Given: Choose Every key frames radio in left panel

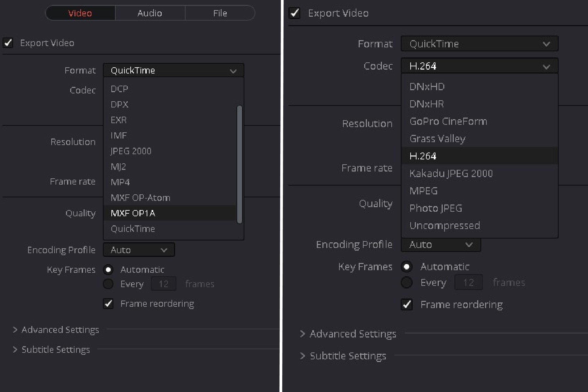Looking at the screenshot, I should tap(108, 284).
